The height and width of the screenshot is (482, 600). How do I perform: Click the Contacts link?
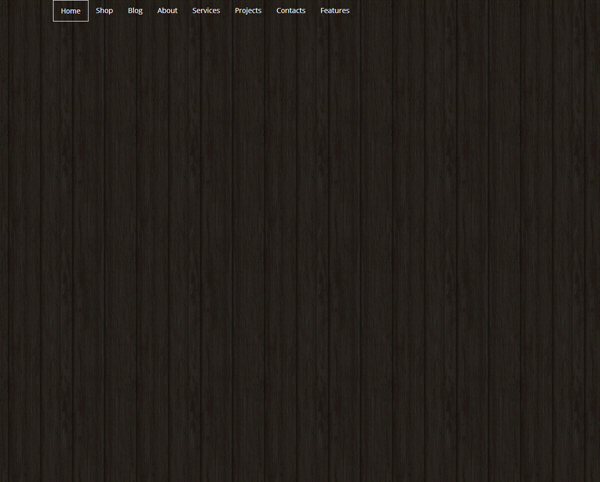[291, 11]
